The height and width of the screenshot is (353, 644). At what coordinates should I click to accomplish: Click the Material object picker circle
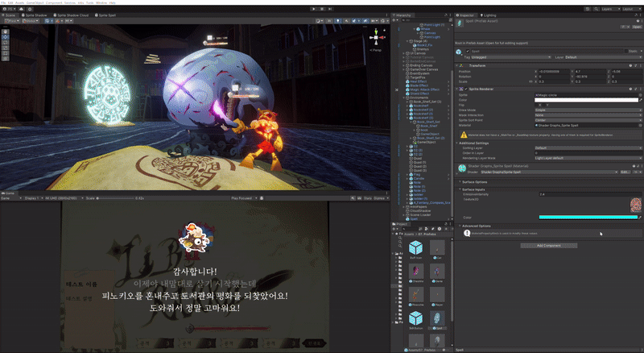640,125
